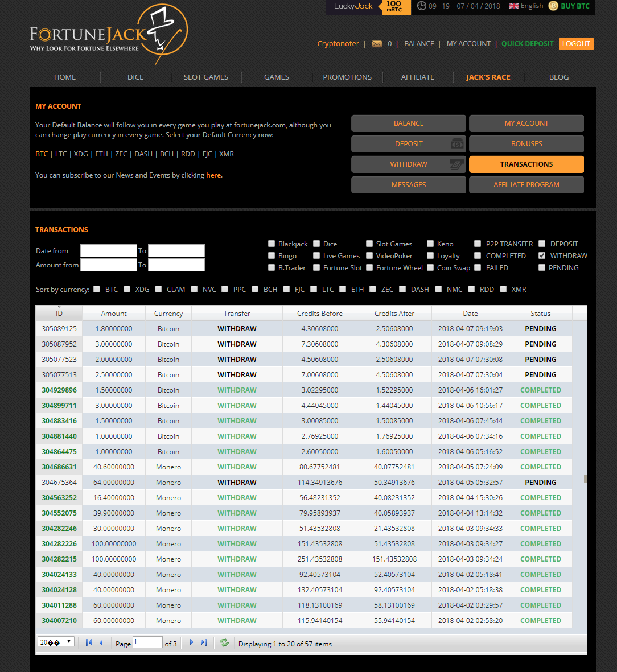Image resolution: width=617 pixels, height=672 pixels.
Task: Enable the DEPOSIT filter checkbox
Action: (542, 244)
